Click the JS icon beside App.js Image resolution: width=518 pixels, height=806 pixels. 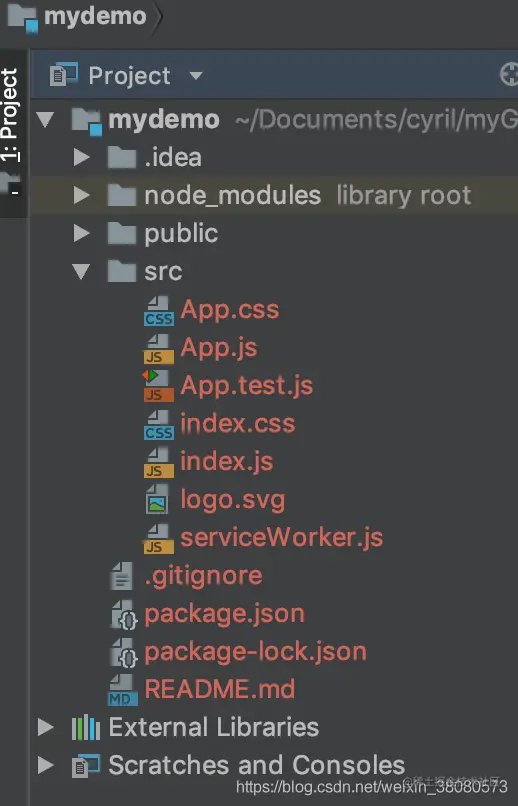click(x=159, y=349)
